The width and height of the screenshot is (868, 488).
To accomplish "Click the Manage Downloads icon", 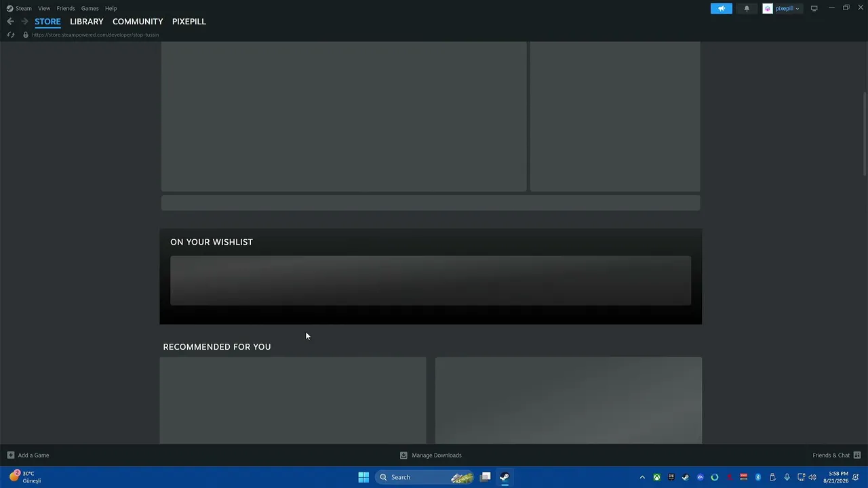I will [x=403, y=455].
